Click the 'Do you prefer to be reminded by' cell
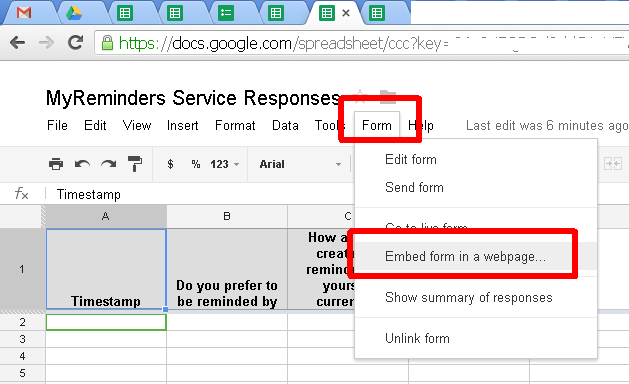This screenshot has width=629, height=384. [227, 269]
